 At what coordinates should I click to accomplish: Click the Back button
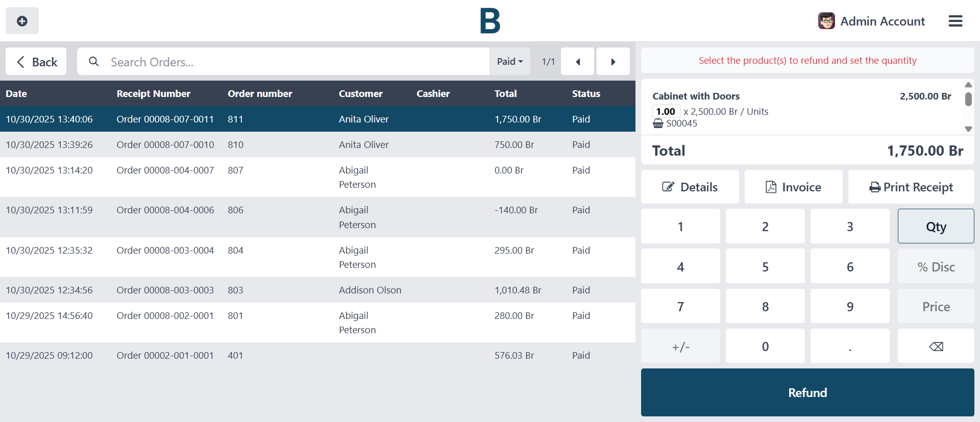pyautogui.click(x=36, y=62)
